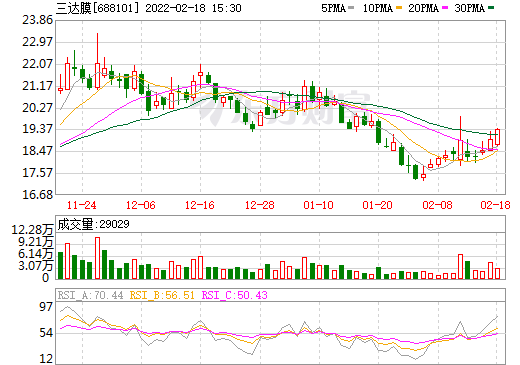Click the tallest red volume bar in late November
The width and height of the screenshot is (520, 365).
click(x=97, y=258)
